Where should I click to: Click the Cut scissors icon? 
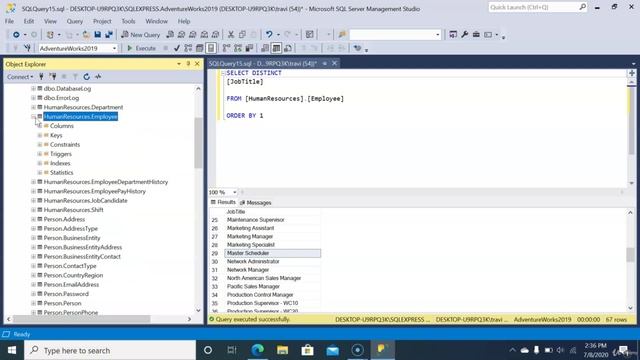(231, 35)
